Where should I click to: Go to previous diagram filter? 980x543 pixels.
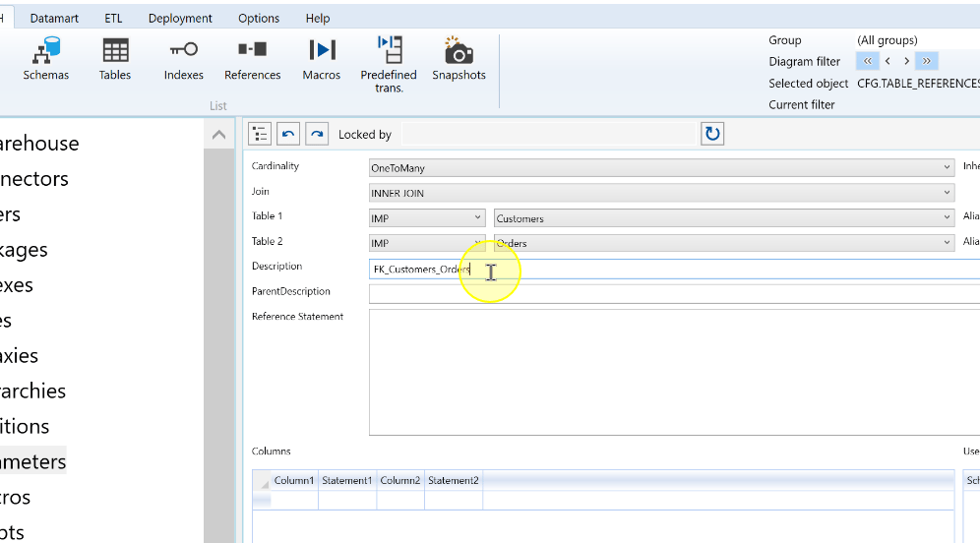click(x=888, y=61)
